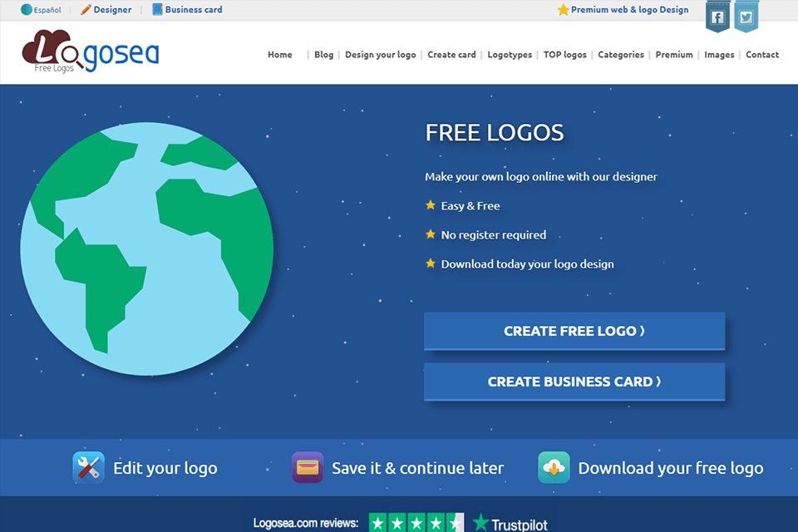Click the cloud download icon
The width and height of the screenshot is (798, 532).
tap(554, 467)
